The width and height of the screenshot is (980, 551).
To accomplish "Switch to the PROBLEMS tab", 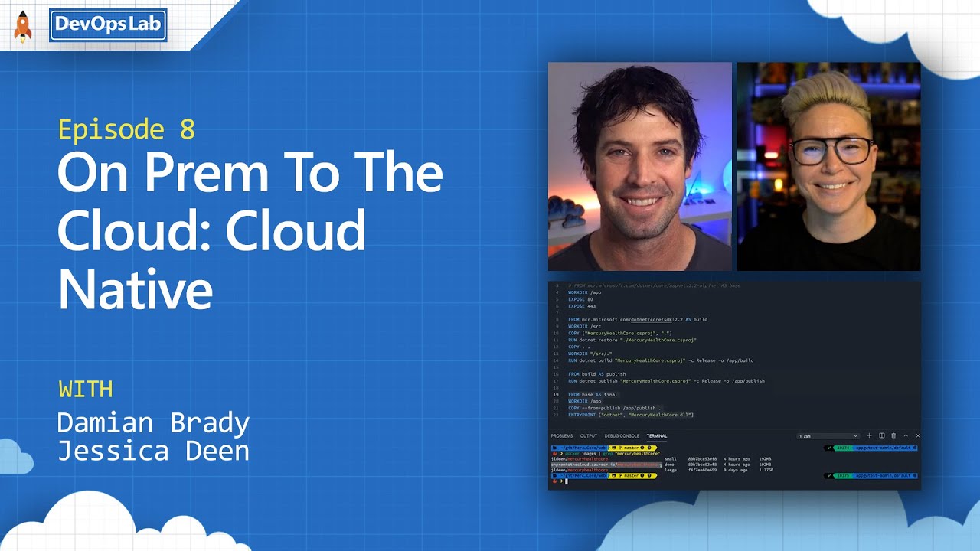I will [x=562, y=435].
